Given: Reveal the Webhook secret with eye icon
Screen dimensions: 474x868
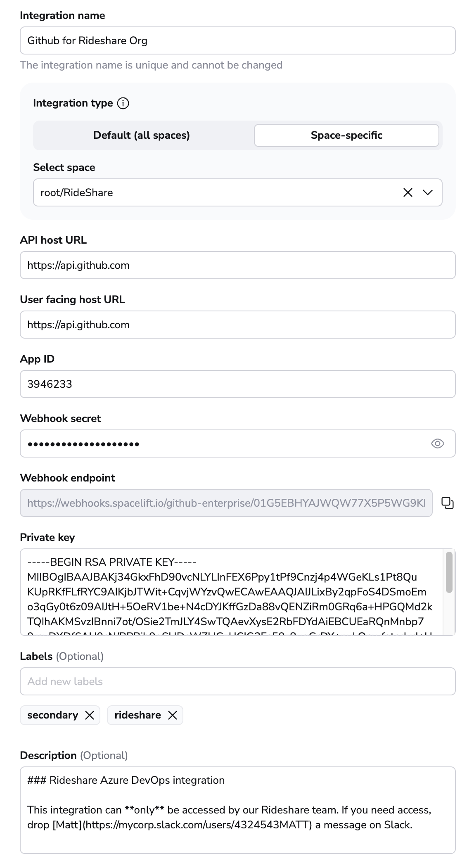Looking at the screenshot, I should point(437,443).
